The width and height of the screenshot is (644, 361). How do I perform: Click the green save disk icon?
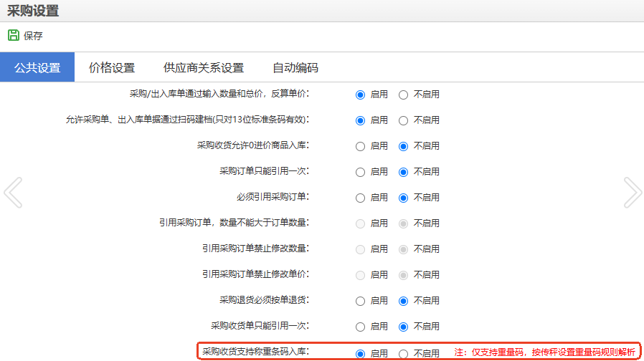coord(14,35)
